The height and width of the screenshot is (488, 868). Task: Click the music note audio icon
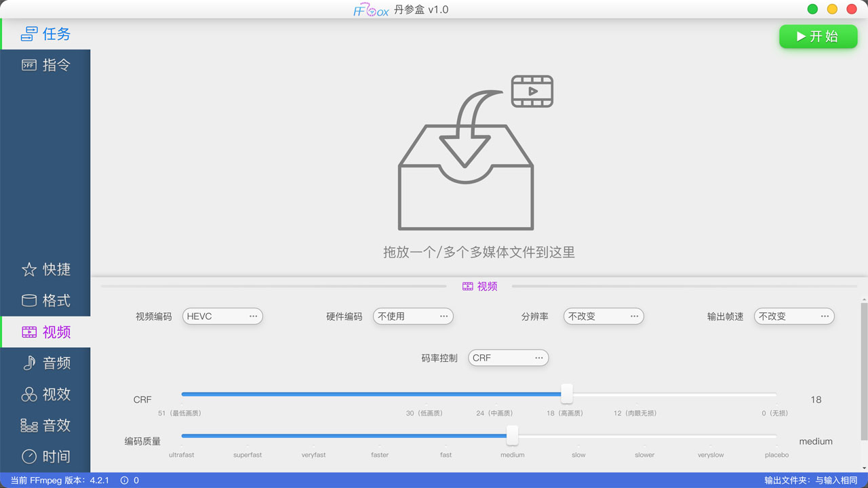point(29,363)
